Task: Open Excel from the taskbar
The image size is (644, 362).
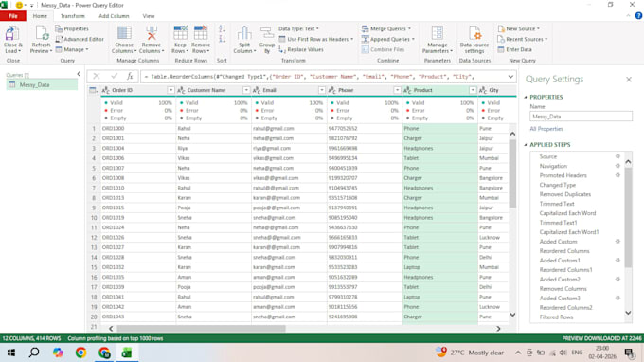Action: (x=127, y=353)
